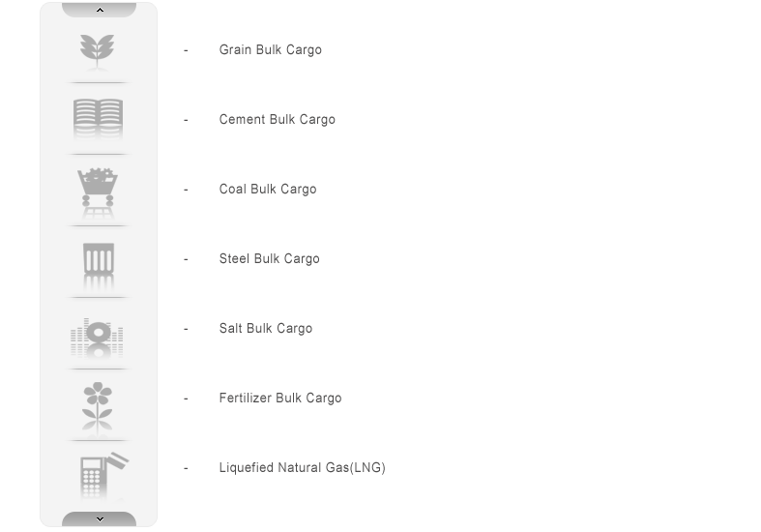Click dash bullet before Liquefied Natural Gas

coord(186,468)
